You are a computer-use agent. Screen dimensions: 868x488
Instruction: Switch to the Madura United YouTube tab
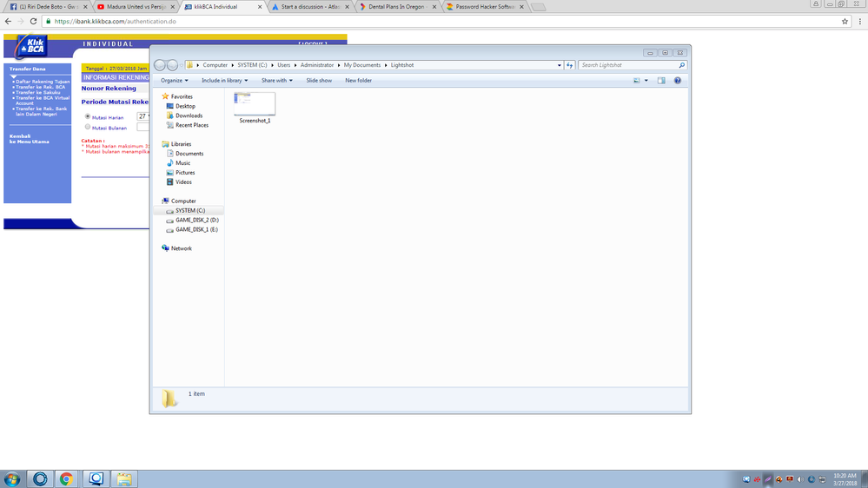(136, 7)
